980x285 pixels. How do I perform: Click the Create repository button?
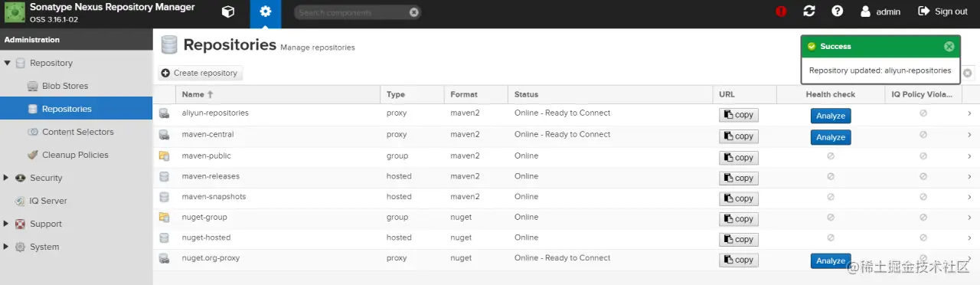pos(200,73)
